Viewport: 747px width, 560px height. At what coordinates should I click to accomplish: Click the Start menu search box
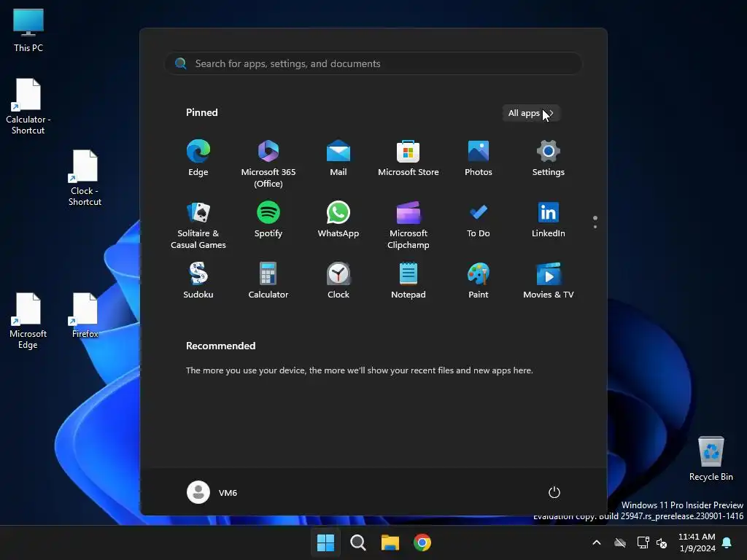click(x=373, y=64)
